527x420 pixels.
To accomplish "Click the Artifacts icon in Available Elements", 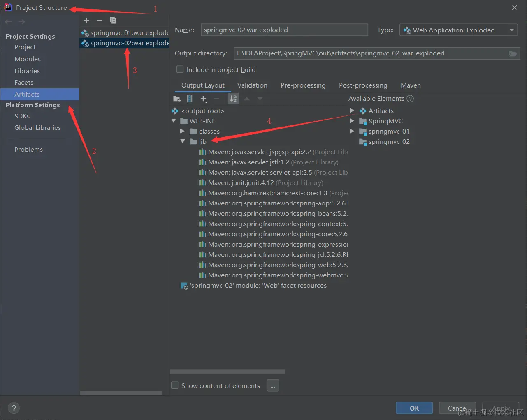I will click(363, 111).
